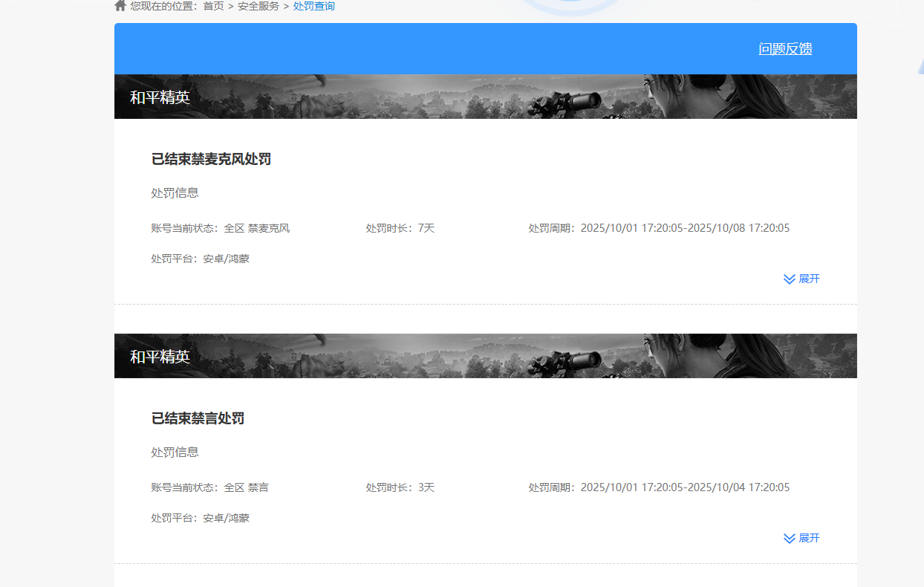The image size is (924, 587).
Task: Click 处罚周期 ending 2025/10/04
Action: point(659,487)
